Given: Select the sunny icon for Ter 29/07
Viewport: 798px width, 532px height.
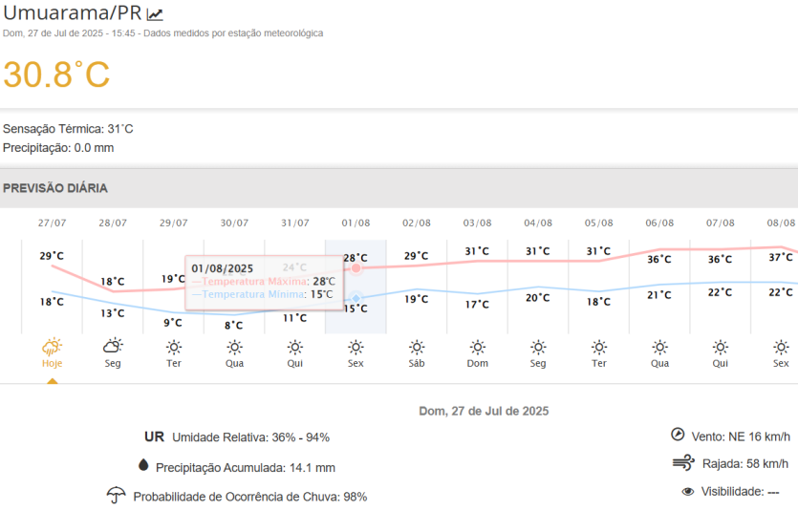Looking at the screenshot, I should [x=173, y=347].
